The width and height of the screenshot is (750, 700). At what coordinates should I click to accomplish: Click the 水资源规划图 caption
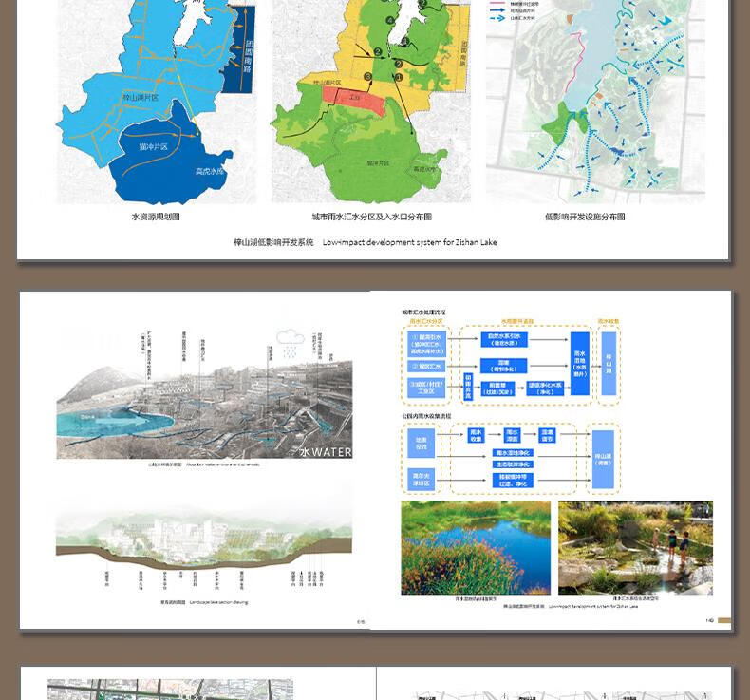156,217
